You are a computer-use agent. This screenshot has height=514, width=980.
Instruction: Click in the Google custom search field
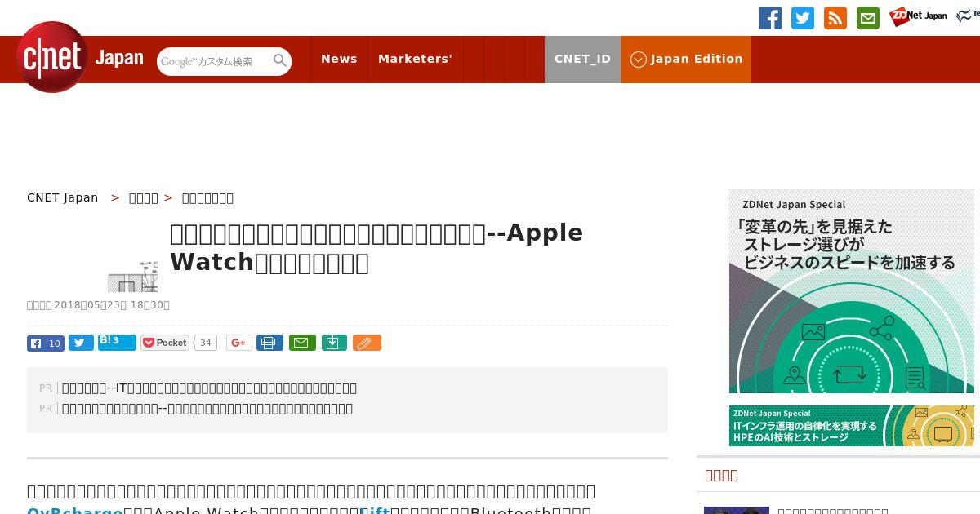tap(214, 61)
